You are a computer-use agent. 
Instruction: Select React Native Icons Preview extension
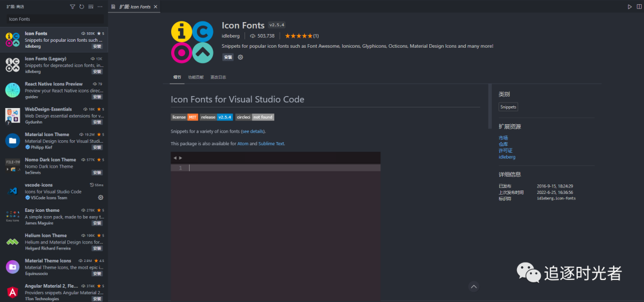tap(54, 90)
